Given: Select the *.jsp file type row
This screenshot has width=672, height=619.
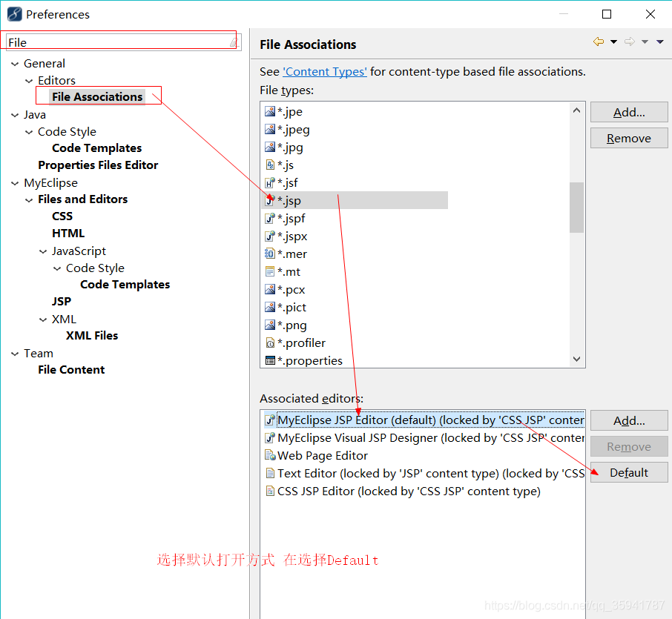Looking at the screenshot, I should point(356,200).
